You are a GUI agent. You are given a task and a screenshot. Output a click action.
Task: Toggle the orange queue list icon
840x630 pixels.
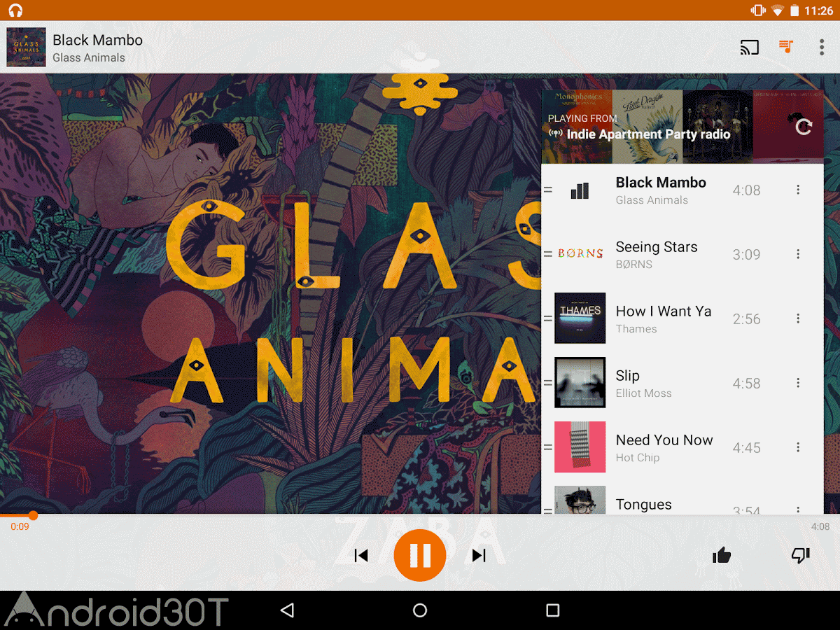pos(786,47)
